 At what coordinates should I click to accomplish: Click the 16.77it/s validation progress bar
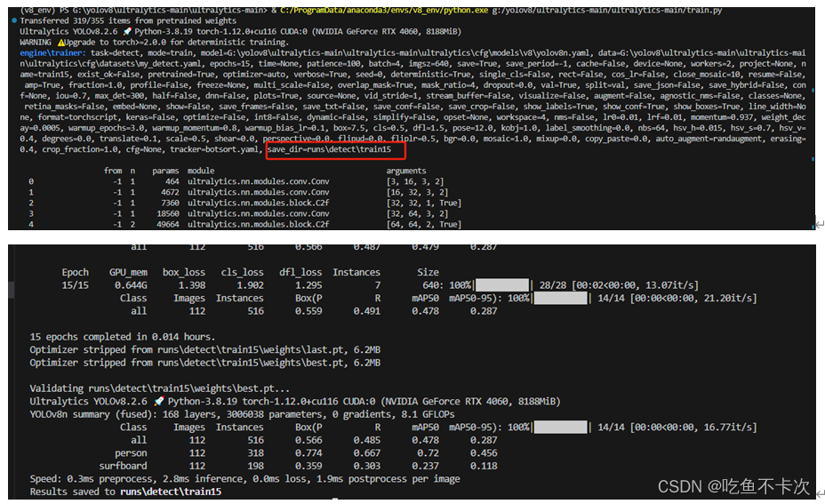560,428
